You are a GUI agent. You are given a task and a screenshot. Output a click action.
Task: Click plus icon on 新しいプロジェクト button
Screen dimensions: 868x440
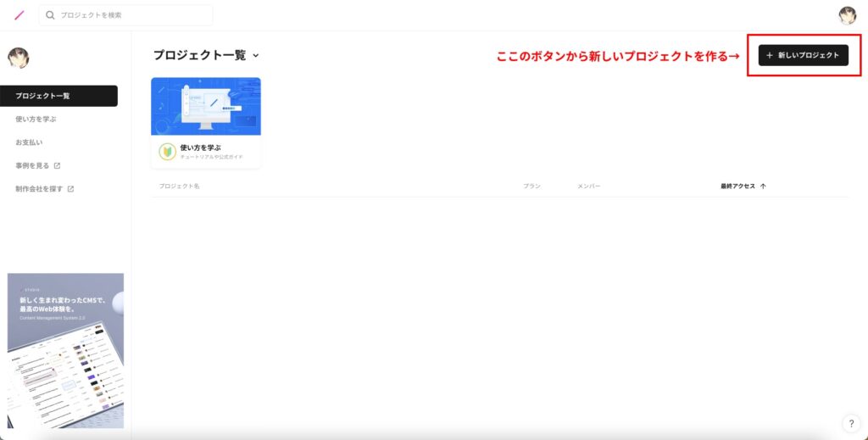coord(770,55)
